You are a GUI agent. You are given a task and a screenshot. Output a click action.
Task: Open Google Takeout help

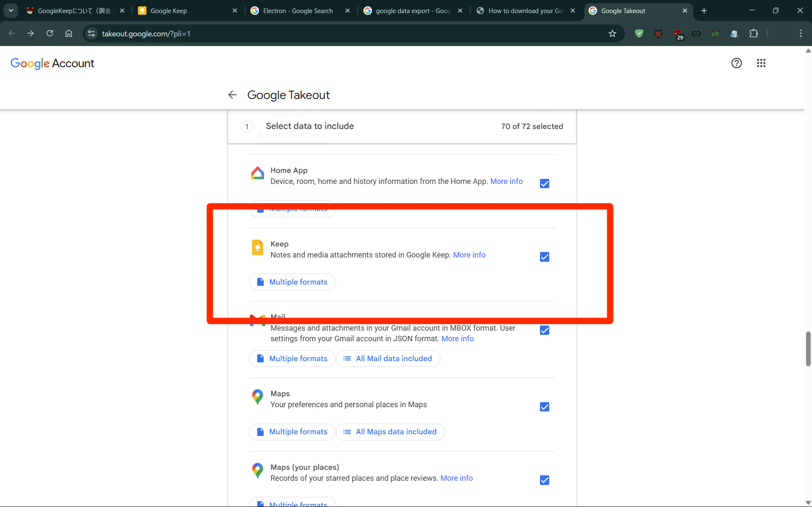click(737, 63)
